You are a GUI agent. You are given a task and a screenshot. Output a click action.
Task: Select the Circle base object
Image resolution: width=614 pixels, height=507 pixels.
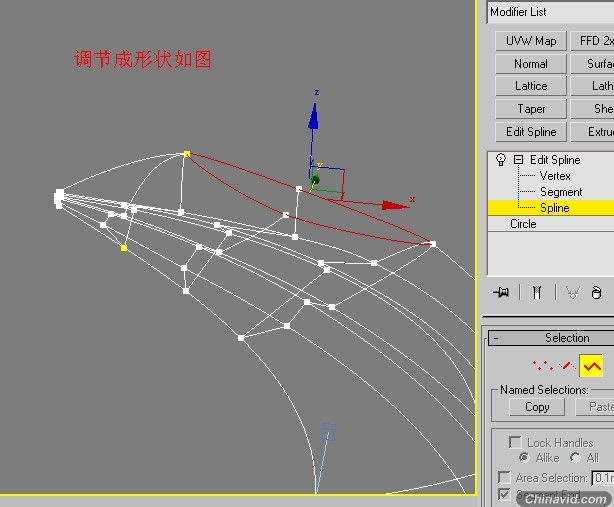click(523, 224)
